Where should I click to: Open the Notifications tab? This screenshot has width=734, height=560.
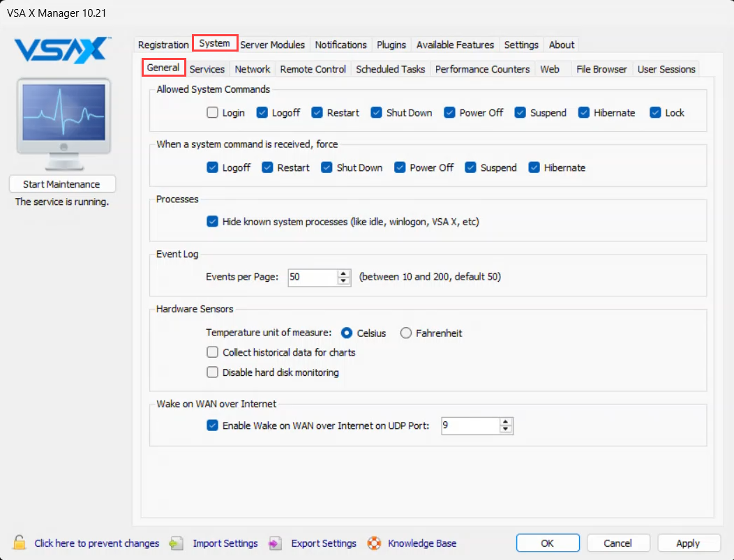point(340,45)
